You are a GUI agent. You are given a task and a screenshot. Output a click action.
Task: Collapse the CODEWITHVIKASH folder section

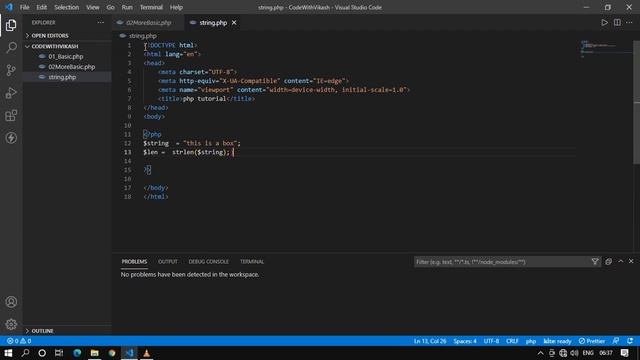[x=52, y=46]
